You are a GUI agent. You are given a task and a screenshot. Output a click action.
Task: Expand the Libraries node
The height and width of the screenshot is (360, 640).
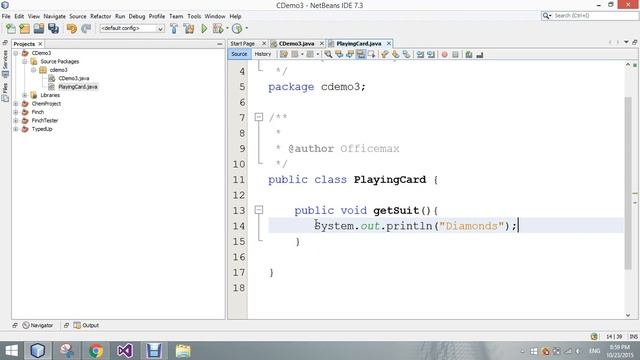[25, 95]
